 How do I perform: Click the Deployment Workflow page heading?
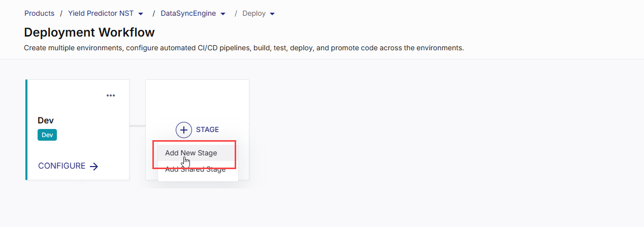pyautogui.click(x=89, y=33)
